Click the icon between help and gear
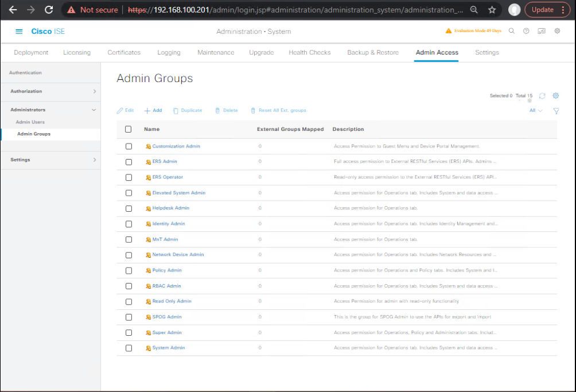The image size is (576, 392). click(x=542, y=31)
